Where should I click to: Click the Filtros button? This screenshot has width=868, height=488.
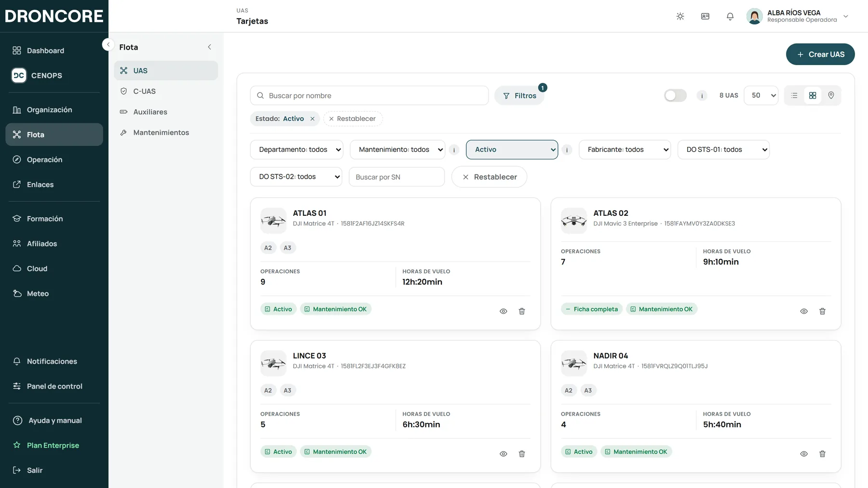pyautogui.click(x=519, y=95)
